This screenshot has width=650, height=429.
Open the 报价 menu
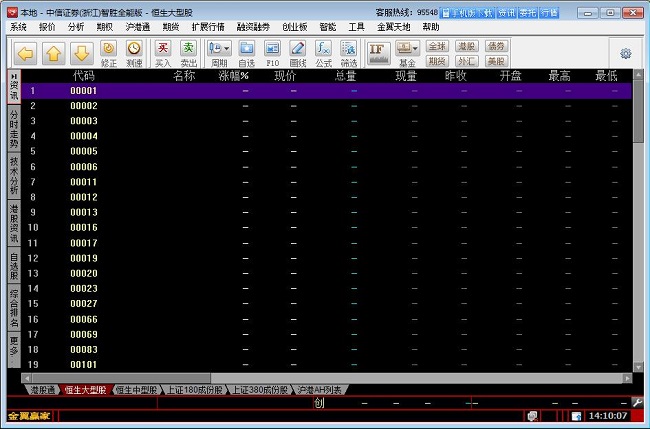tap(47, 27)
